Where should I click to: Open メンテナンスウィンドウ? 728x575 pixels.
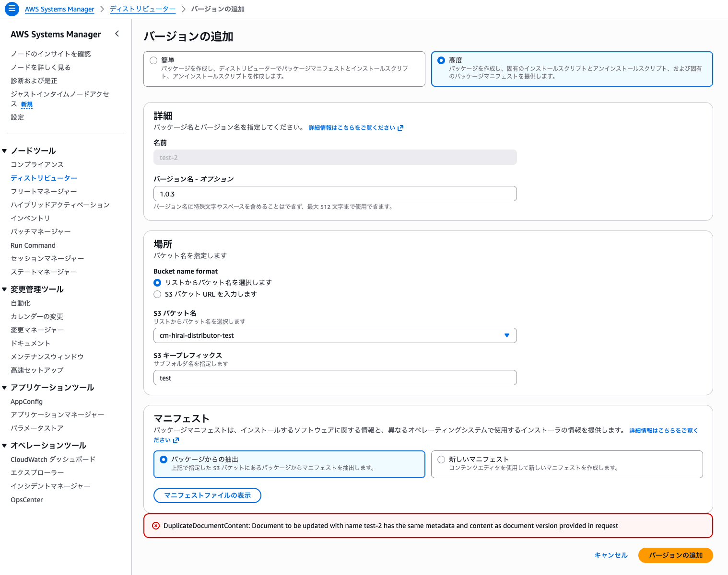pyautogui.click(x=47, y=357)
